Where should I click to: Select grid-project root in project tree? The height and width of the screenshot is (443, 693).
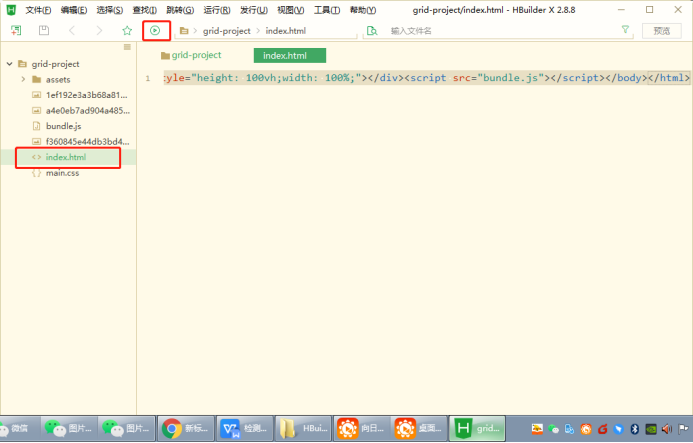tap(55, 64)
